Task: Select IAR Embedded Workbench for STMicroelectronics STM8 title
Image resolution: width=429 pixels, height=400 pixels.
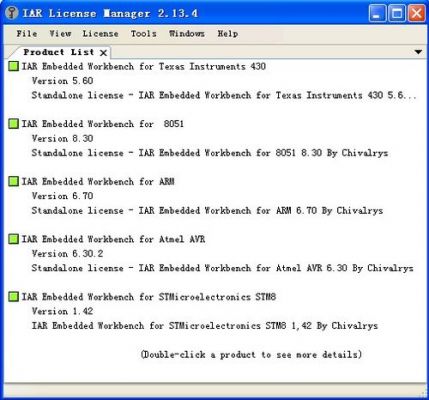Action: click(x=149, y=297)
